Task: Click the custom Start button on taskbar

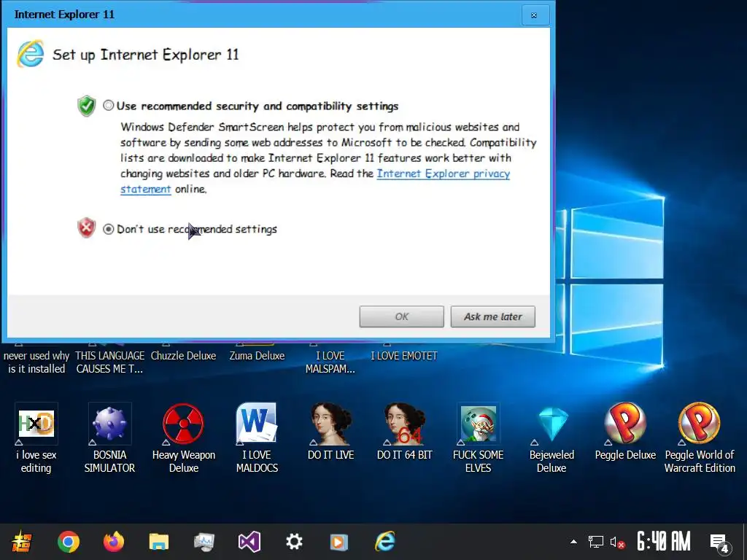Action: (22, 542)
